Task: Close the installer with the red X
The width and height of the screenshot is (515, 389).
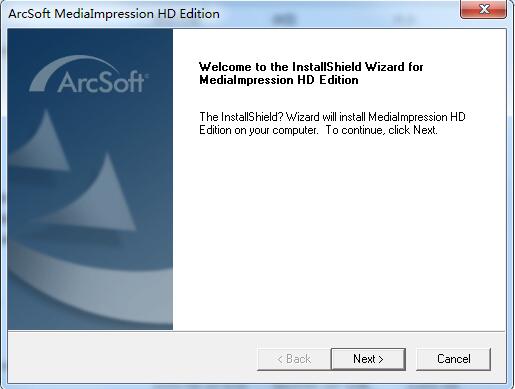Action: pos(484,9)
